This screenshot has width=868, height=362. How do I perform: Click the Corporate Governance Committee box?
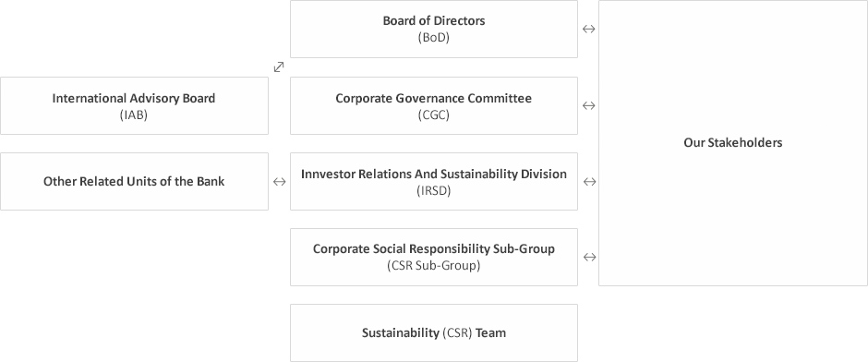434,105
